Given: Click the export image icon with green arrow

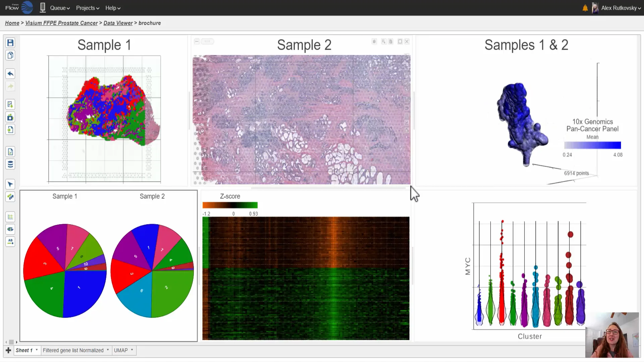Looking at the screenshot, I should point(10,105).
